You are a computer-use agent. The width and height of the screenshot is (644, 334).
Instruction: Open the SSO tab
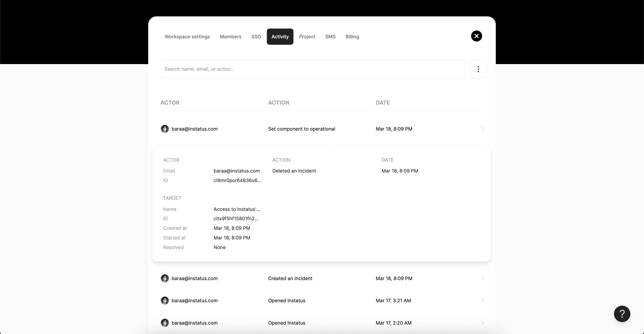[x=256, y=36]
